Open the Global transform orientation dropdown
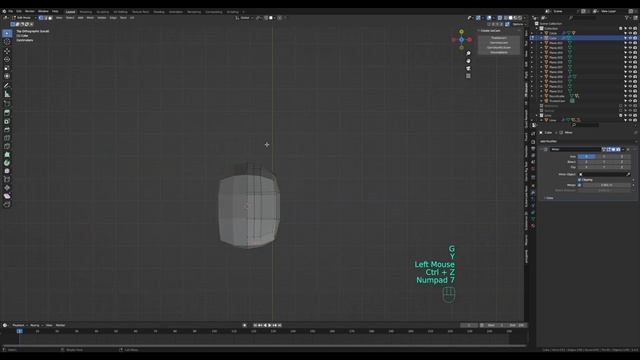 244,18
